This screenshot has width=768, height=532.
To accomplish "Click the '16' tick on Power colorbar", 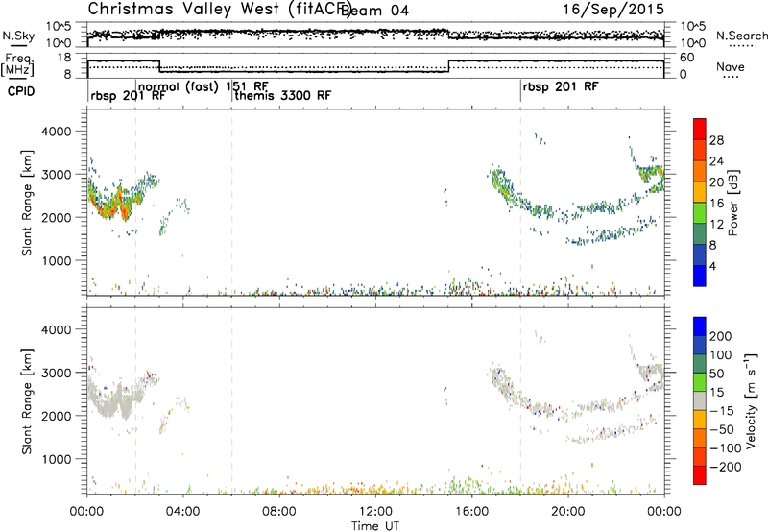I will tap(716, 204).
